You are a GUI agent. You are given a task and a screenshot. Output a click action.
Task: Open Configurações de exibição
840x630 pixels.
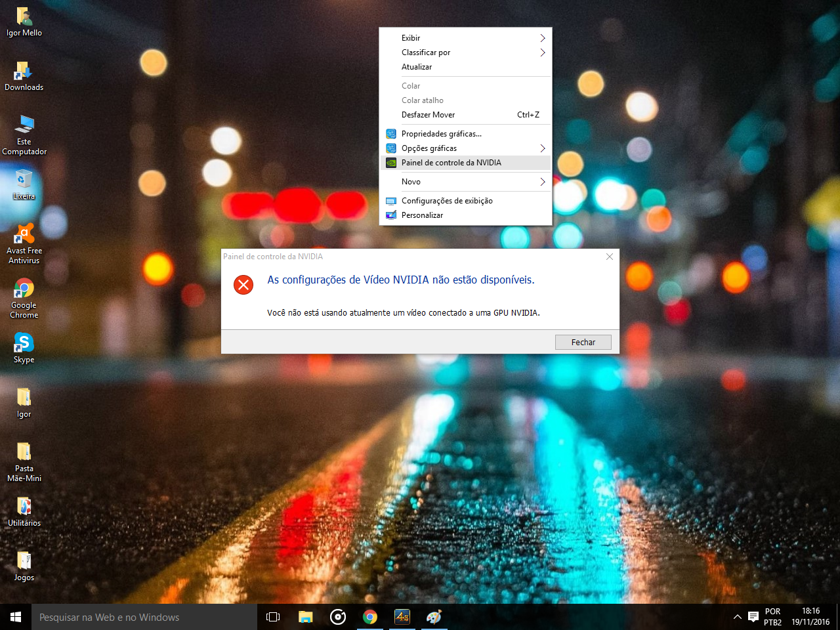click(x=466, y=201)
